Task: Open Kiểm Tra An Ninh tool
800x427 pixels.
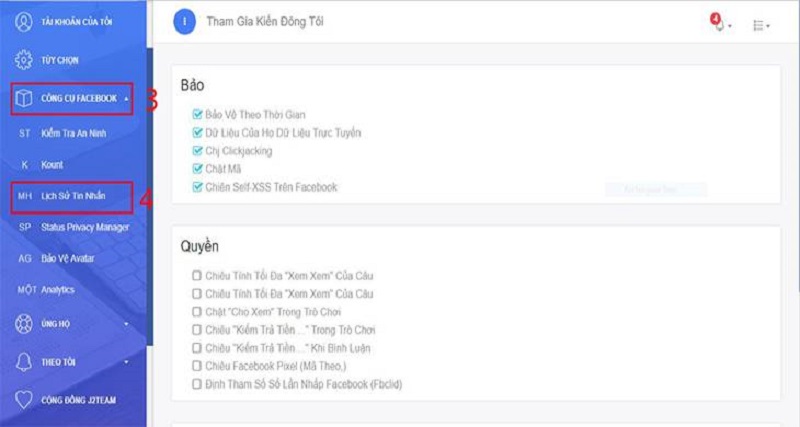Action: tap(74, 133)
